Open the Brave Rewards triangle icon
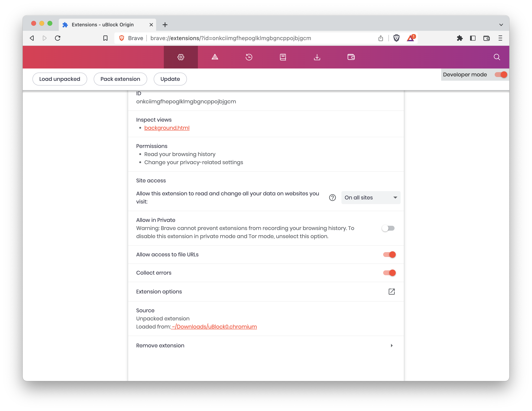Screen dimensions: 532x411 coord(411,38)
